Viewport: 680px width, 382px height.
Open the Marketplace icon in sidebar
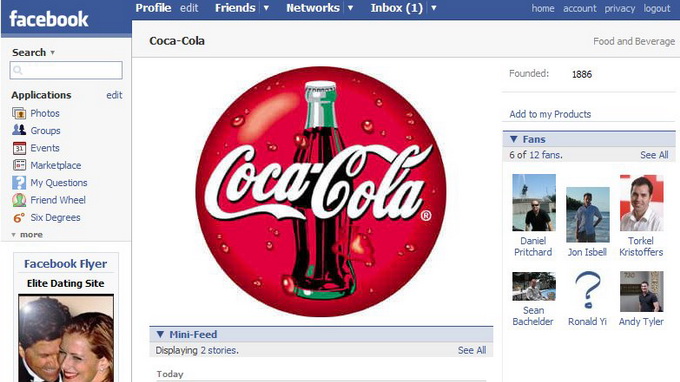click(x=19, y=165)
